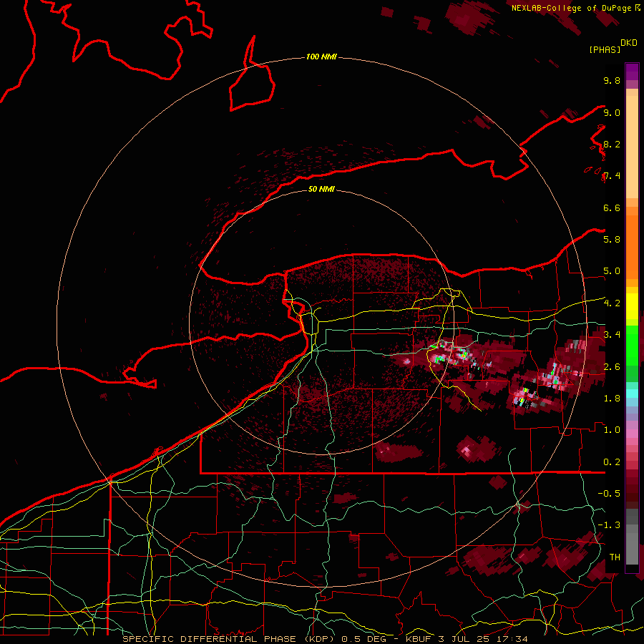Click the '100 NMI' range ring label
The width and height of the screenshot is (644, 644).
pyautogui.click(x=321, y=57)
